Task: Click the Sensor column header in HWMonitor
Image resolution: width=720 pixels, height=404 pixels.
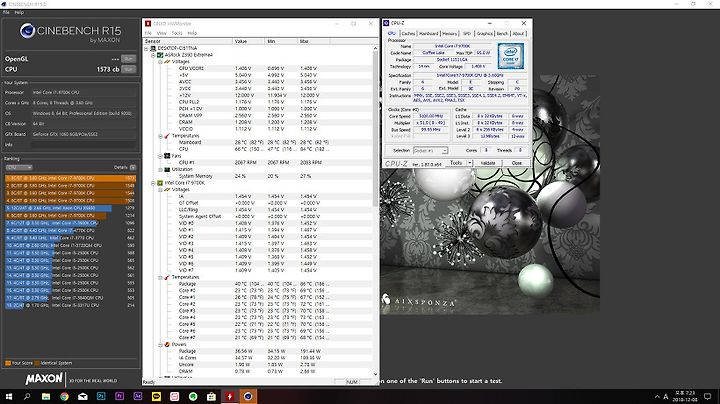Action: coord(188,41)
